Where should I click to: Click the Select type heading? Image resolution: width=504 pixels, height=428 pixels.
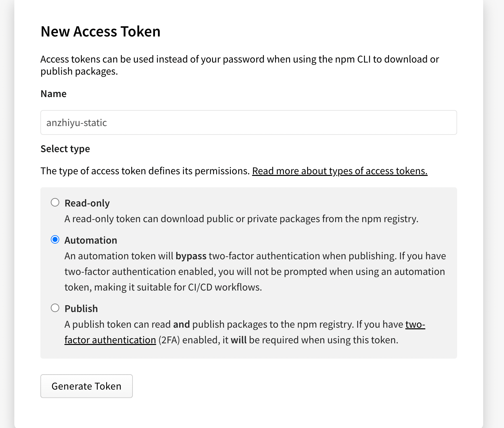click(x=65, y=149)
